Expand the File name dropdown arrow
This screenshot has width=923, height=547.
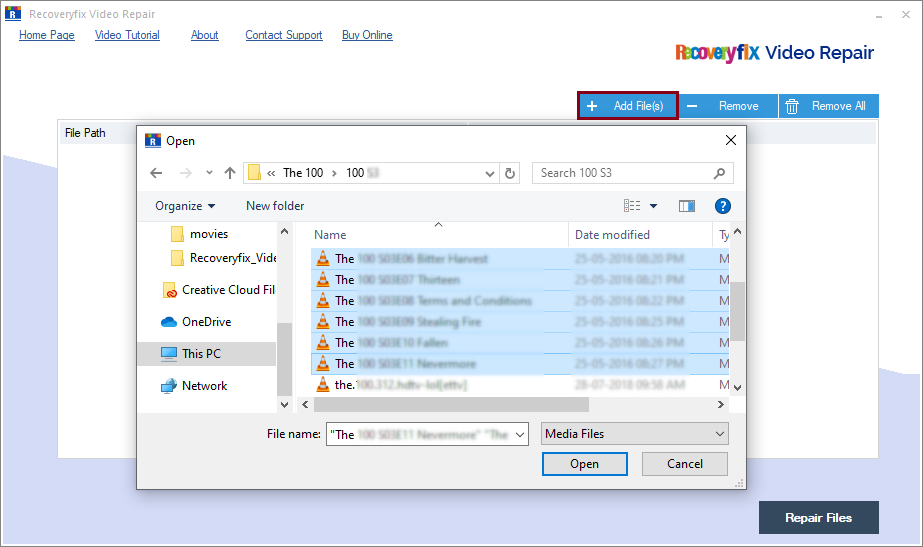(520, 435)
